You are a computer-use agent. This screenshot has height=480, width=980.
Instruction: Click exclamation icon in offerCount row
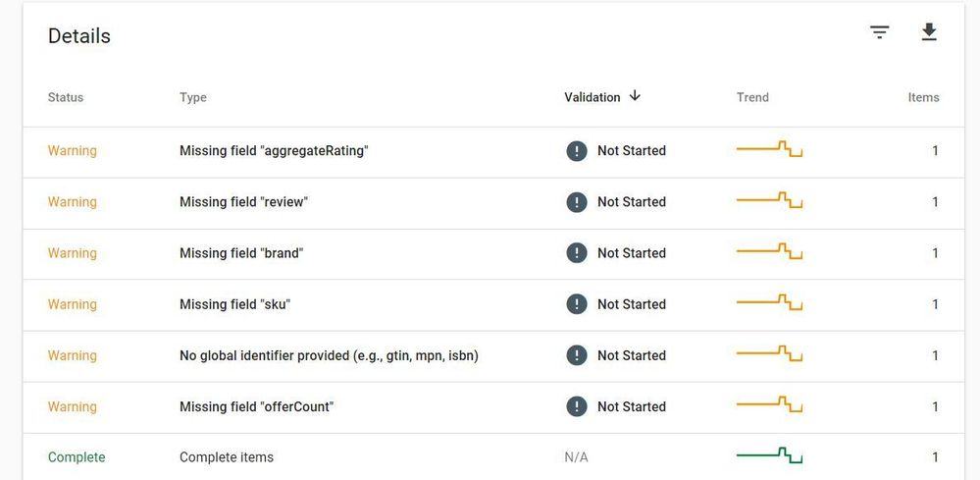pos(577,406)
